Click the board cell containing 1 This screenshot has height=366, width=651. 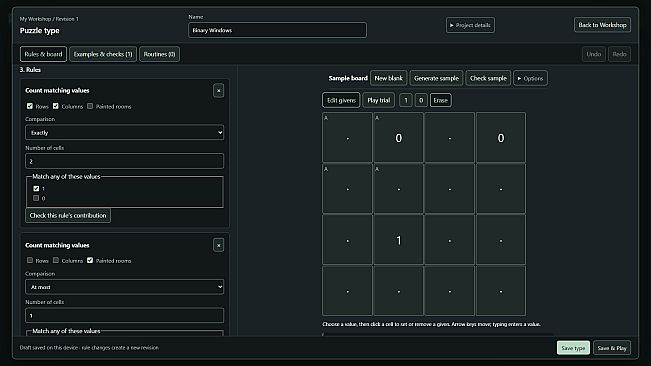point(399,240)
